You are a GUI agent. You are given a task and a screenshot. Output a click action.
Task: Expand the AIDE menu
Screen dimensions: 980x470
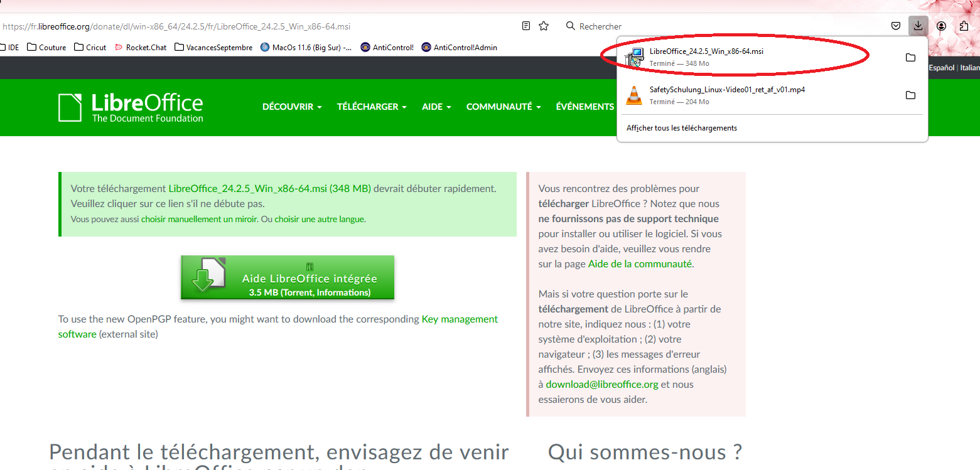pos(436,107)
